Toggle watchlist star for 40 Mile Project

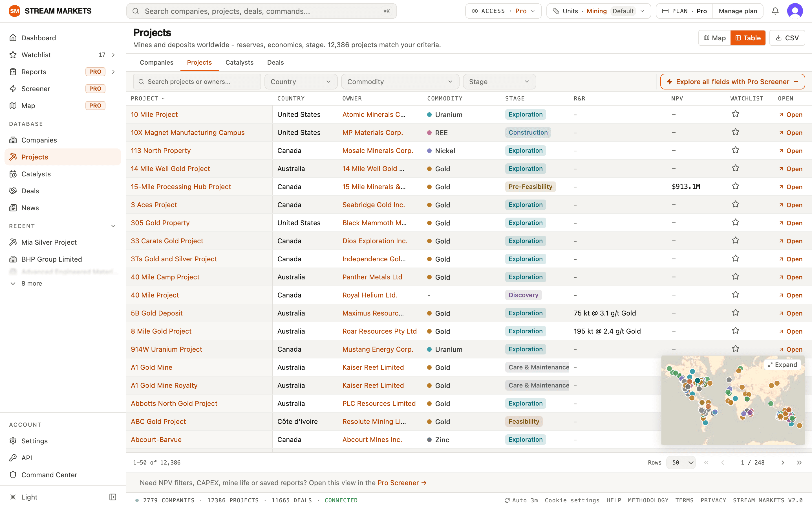[x=736, y=295]
